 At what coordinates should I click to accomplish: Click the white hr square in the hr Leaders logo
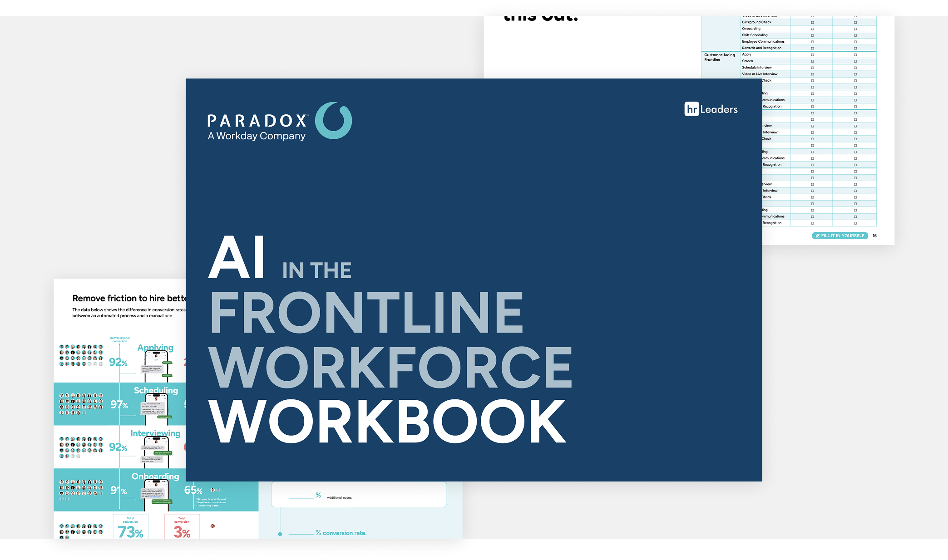691,109
